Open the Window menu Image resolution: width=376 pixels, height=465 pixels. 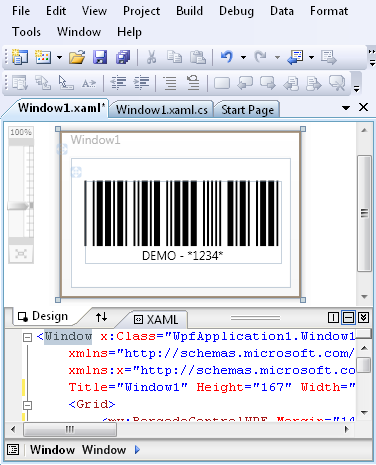pos(79,32)
